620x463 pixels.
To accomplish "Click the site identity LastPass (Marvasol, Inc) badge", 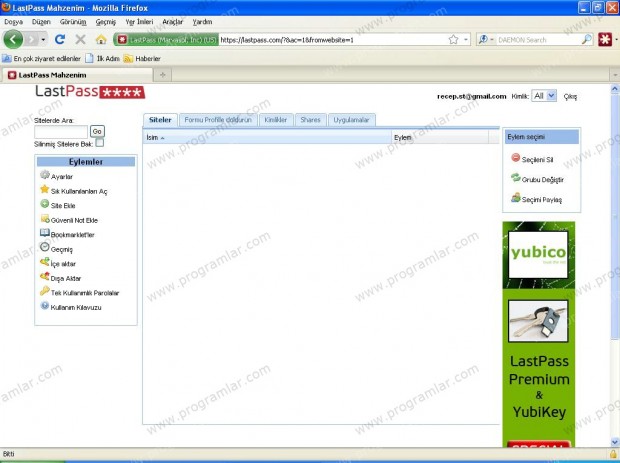I will [166, 40].
